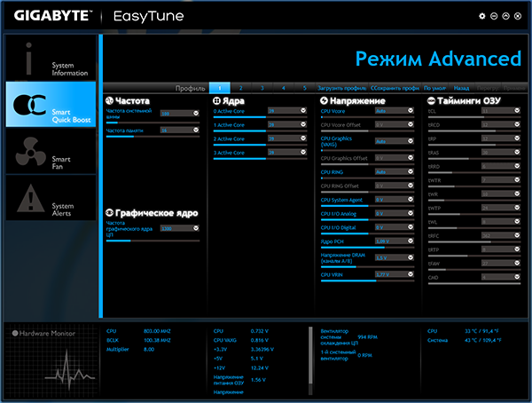Select profile tab 2
The height and width of the screenshot is (403, 532).
click(241, 88)
